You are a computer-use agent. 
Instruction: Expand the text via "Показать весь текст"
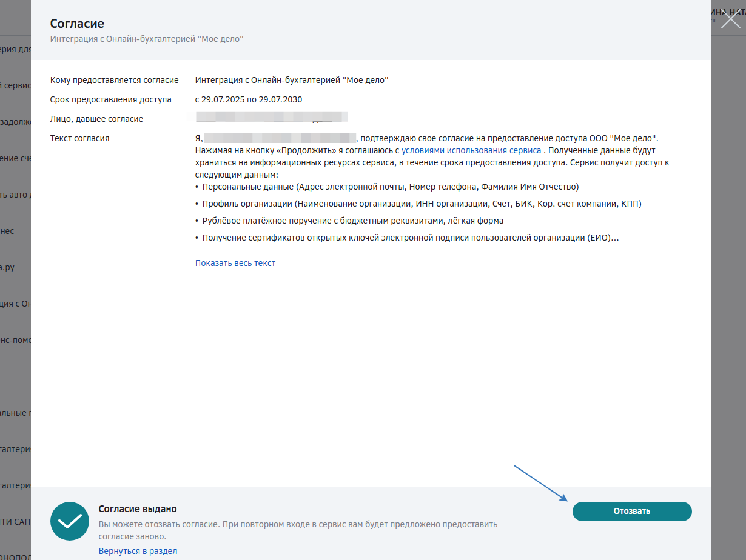tap(235, 263)
